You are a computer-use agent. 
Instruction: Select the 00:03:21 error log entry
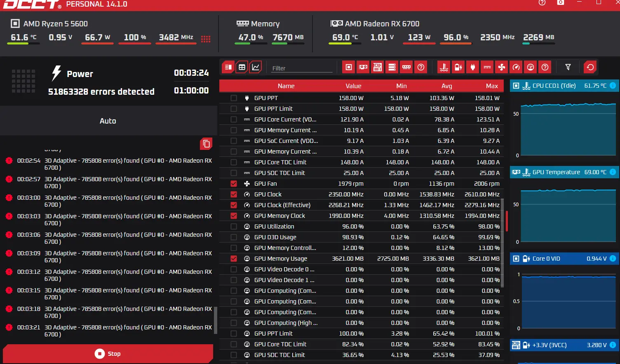(109, 331)
